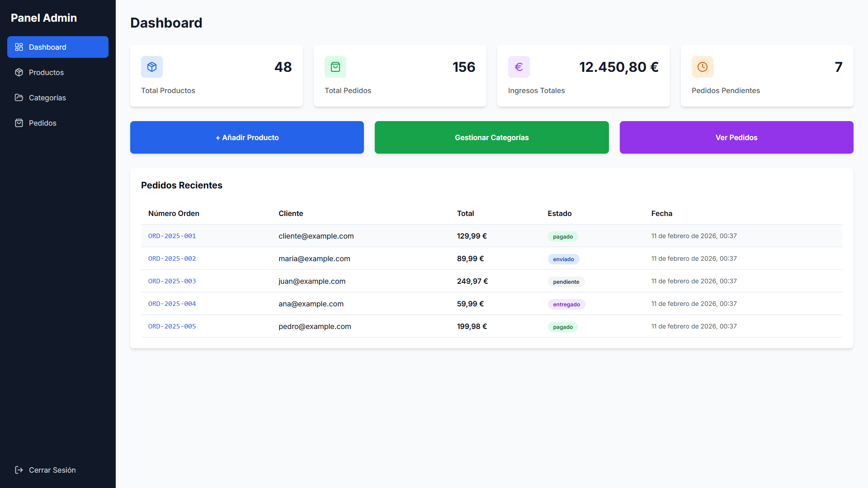The width and height of the screenshot is (868, 488).
Task: Open order link ORD-2025-003
Action: coord(172,281)
